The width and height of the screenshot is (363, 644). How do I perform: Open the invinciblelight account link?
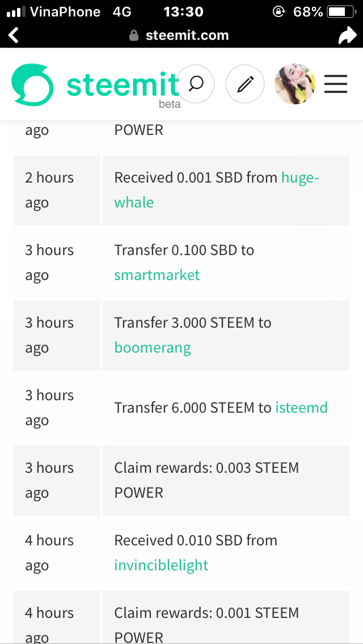pos(161,565)
